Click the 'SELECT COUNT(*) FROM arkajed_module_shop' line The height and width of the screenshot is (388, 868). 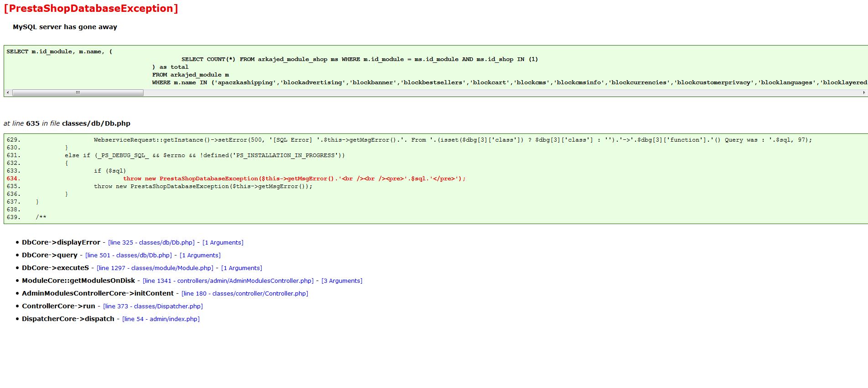coord(360,59)
